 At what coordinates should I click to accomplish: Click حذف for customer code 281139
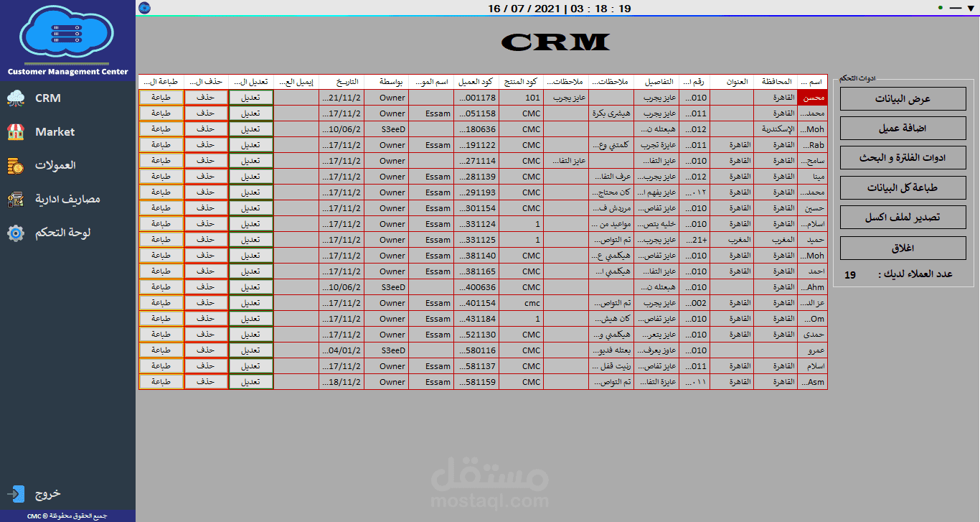click(x=206, y=177)
